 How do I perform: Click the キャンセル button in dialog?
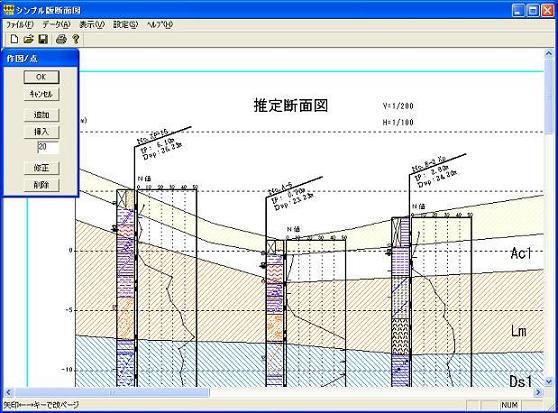[41, 94]
